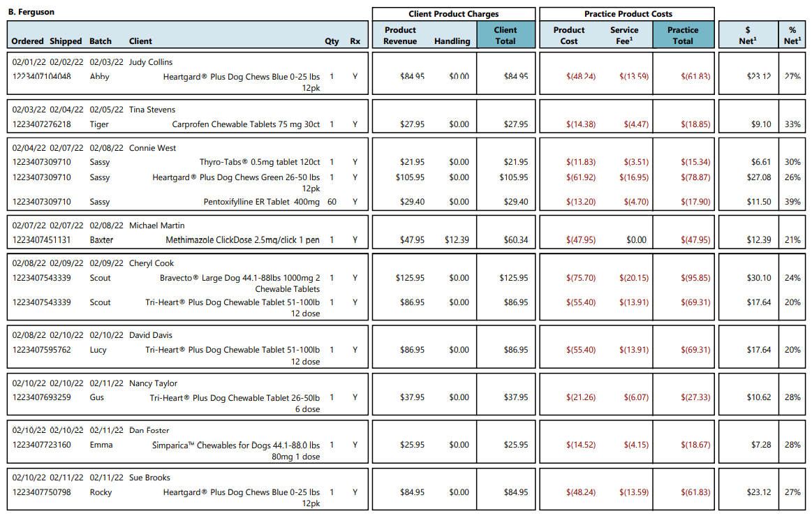The image size is (812, 516).
Task: Select the $7.28 net amount
Action: 761,445
